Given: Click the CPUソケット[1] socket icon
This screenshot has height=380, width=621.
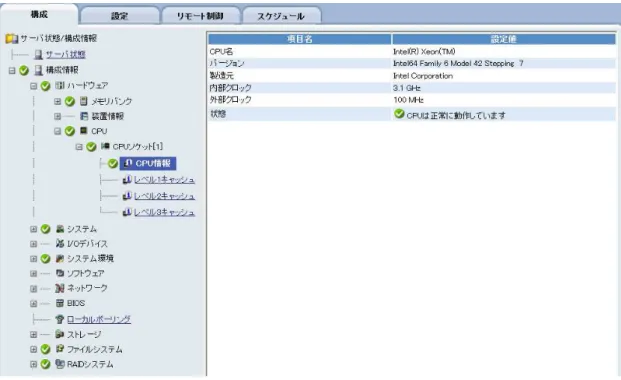Looking at the screenshot, I should (x=105, y=146).
